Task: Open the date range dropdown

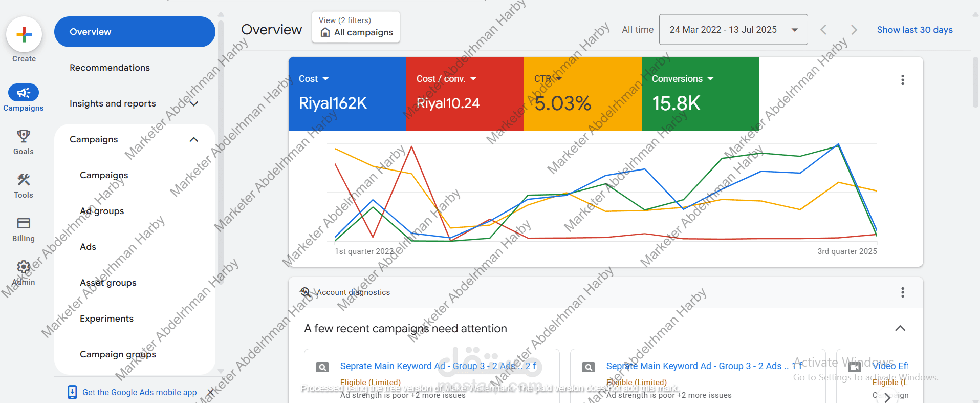Action: click(x=733, y=30)
